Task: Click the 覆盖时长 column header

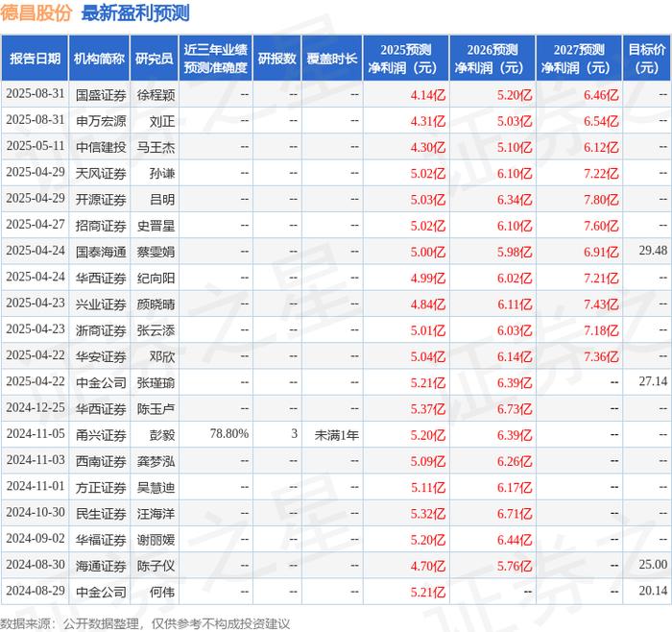Action: point(332,59)
